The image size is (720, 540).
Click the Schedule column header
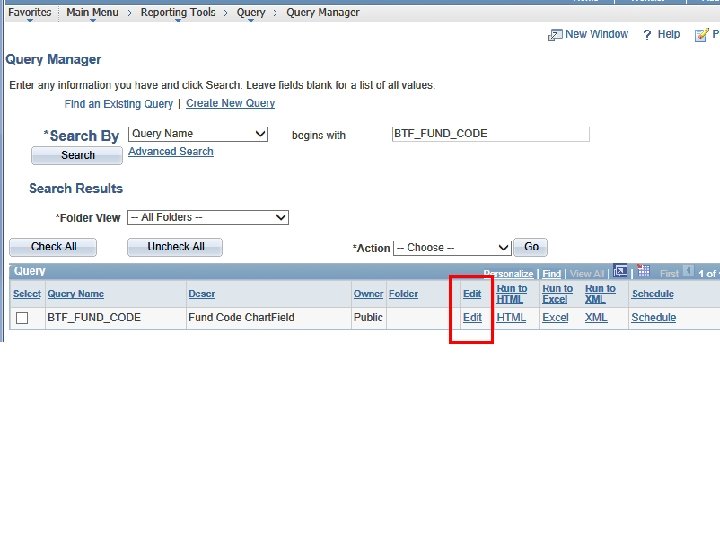click(653, 294)
